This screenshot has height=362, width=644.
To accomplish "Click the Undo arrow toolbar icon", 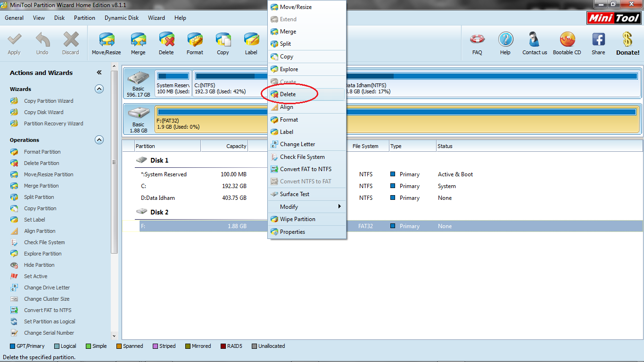I will 42,39.
